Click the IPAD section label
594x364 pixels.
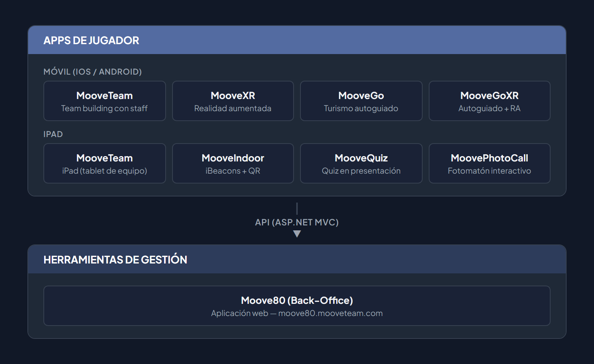pyautogui.click(x=54, y=134)
